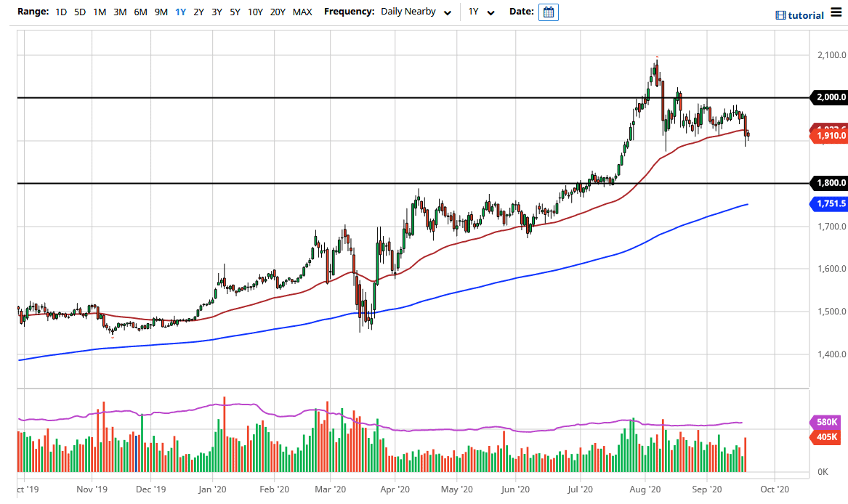This screenshot has height=504, width=848.
Task: Click the 1,800.0 price level label
Action: 829,183
